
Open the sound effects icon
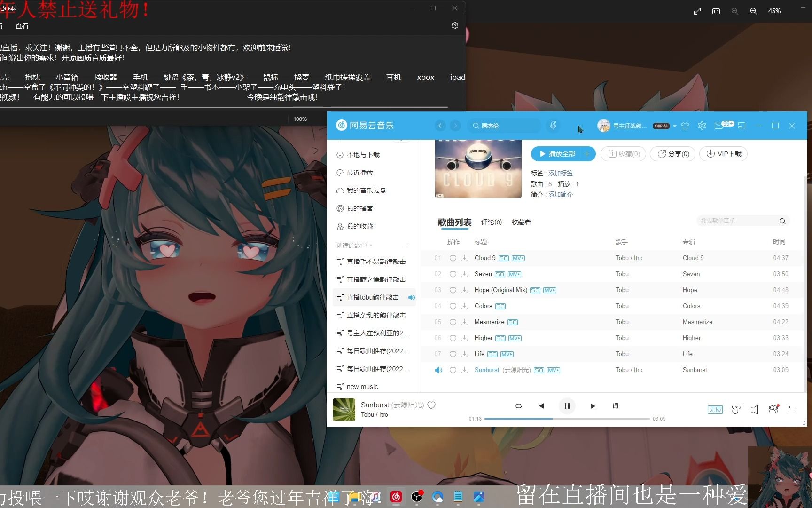pyautogui.click(x=736, y=410)
